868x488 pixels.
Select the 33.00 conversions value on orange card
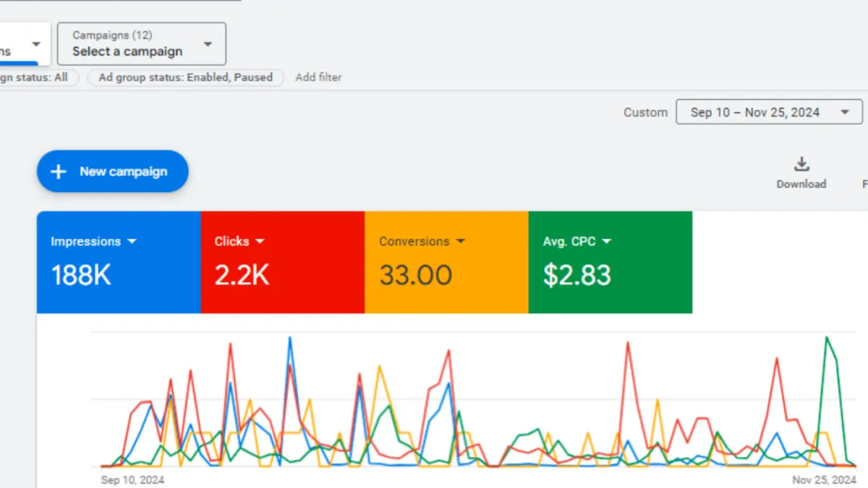click(x=415, y=275)
